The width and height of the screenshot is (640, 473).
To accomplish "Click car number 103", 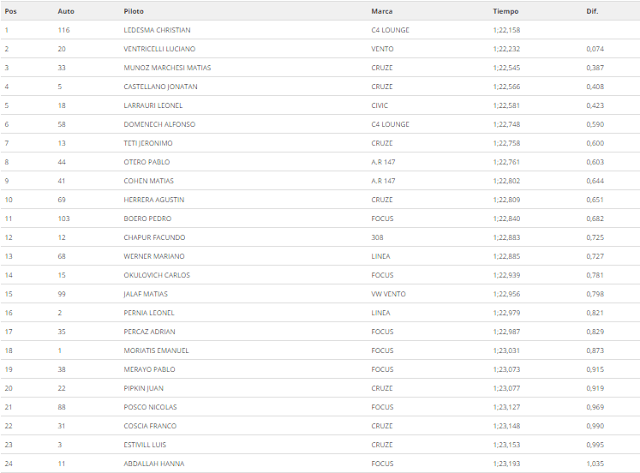I will tap(64, 219).
